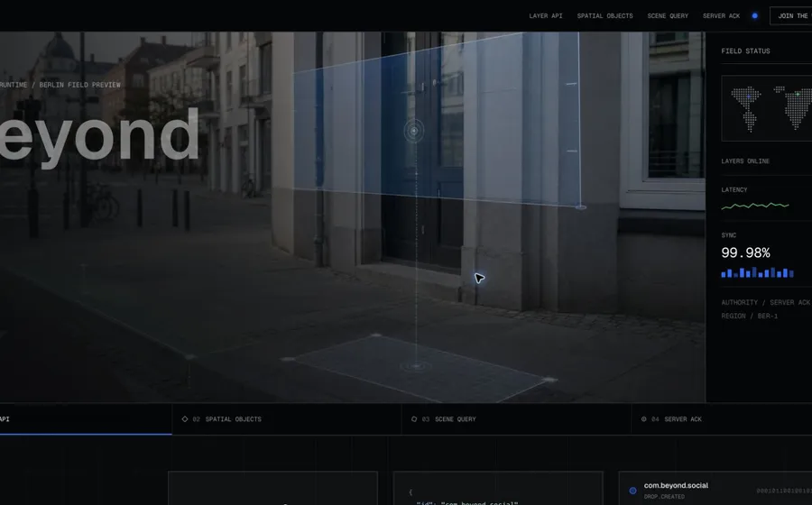Click the green latency sparkline

[755, 206]
